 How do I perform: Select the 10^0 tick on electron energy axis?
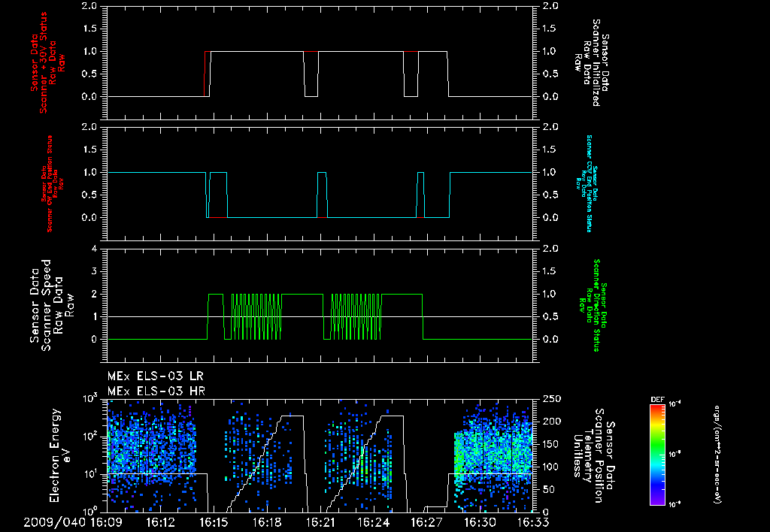[x=90, y=510]
